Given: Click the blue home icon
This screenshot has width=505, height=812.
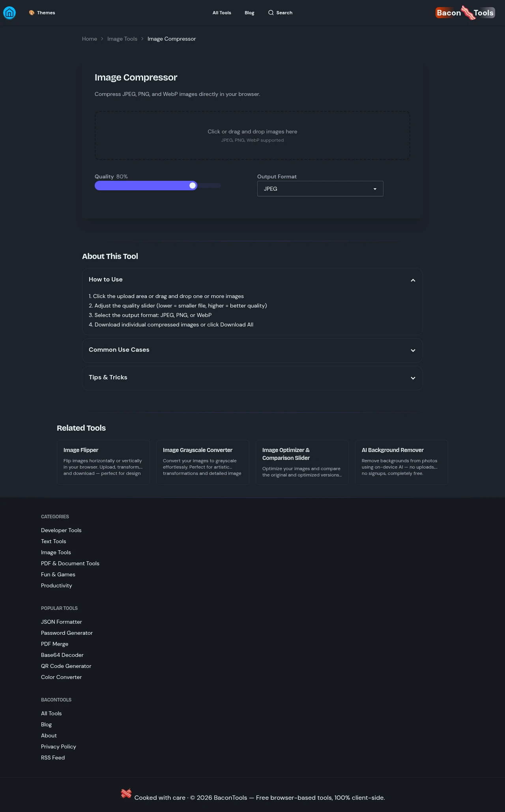Looking at the screenshot, I should 9,13.
